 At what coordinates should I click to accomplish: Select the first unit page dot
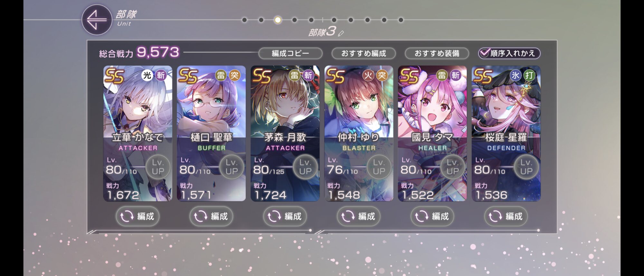244,20
